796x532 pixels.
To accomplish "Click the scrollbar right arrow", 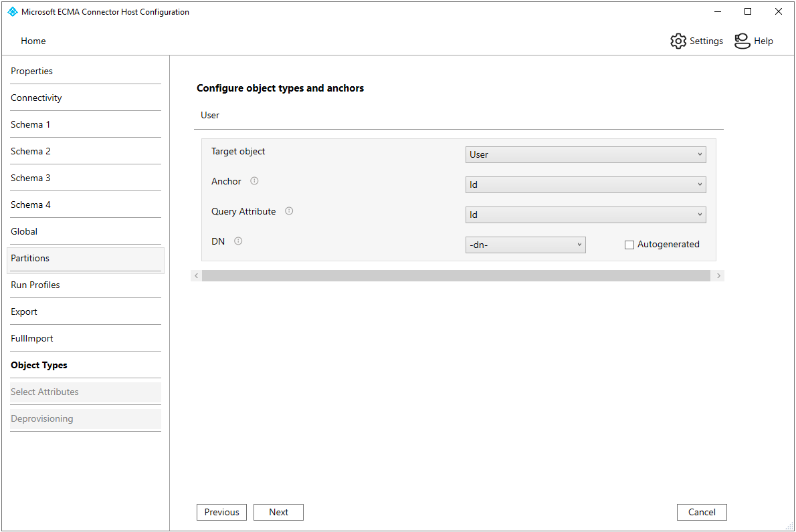I will click(x=719, y=275).
